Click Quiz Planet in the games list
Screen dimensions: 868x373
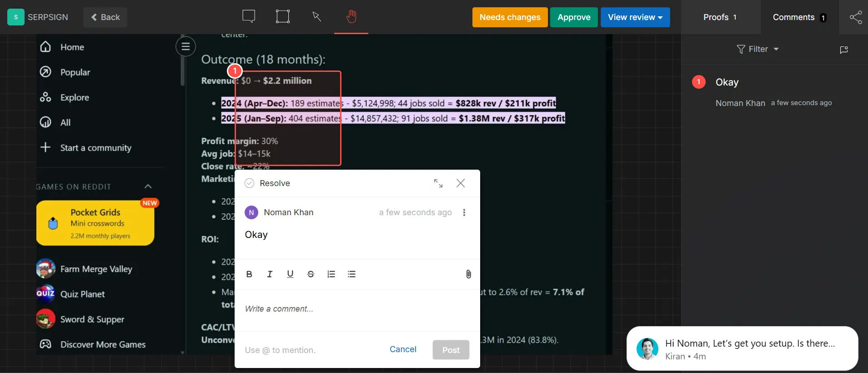coord(71,294)
